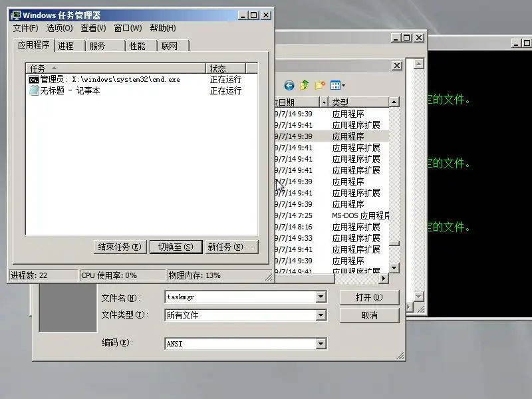The height and width of the screenshot is (399, 532).
Task: Select the 无标题 - 记事本 task row
Action: click(142, 90)
